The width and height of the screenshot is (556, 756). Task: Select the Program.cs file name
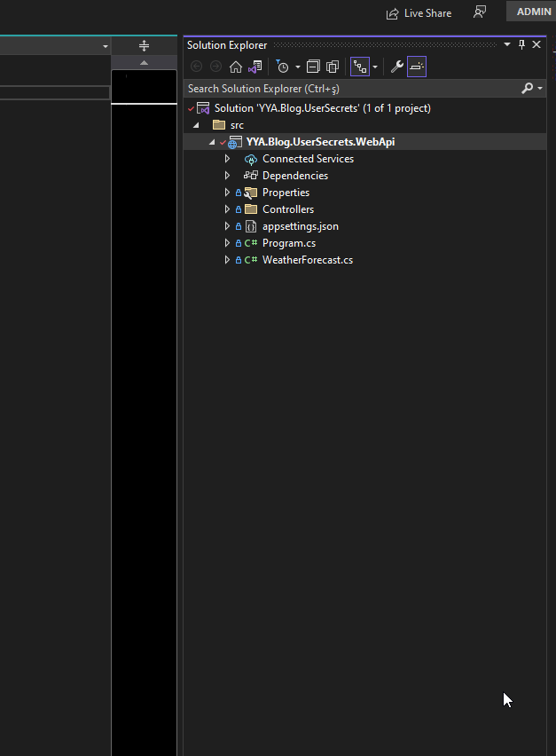point(289,243)
